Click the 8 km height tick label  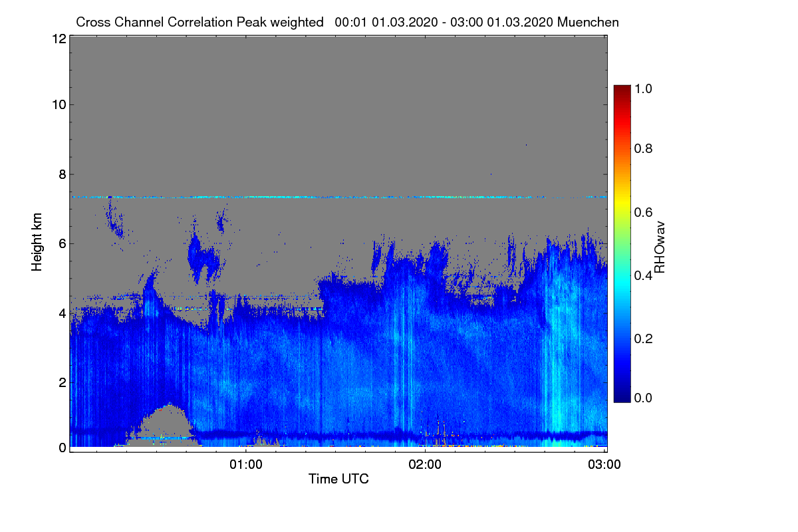(x=61, y=174)
